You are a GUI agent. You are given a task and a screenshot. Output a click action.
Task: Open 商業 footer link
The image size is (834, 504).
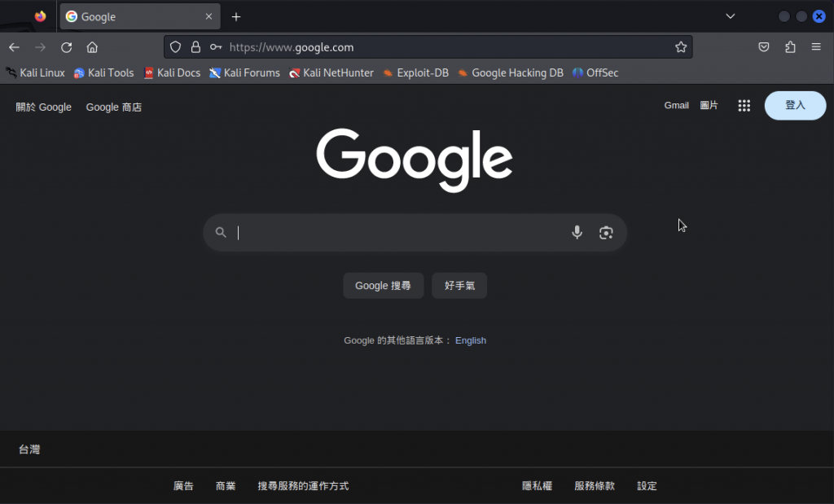tap(226, 486)
